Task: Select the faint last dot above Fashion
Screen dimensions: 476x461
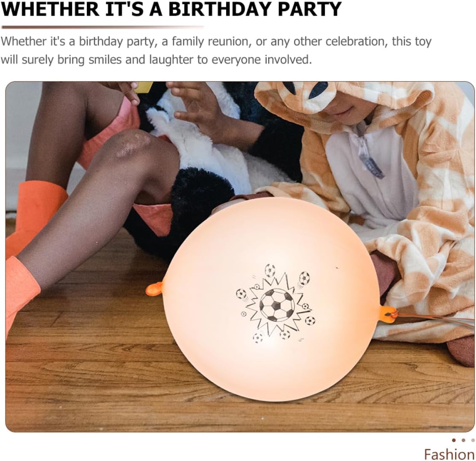Action: coord(473,440)
